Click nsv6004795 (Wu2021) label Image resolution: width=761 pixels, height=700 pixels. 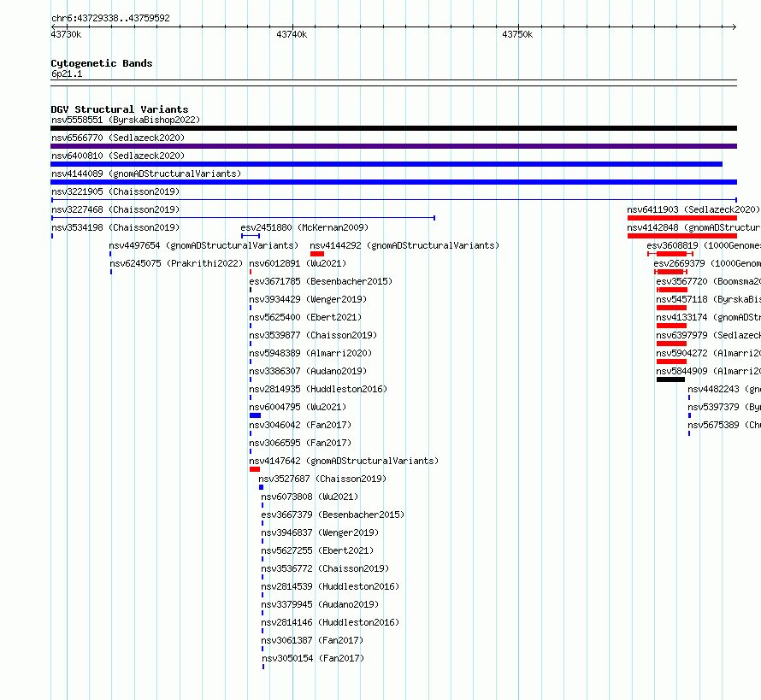[298, 407]
